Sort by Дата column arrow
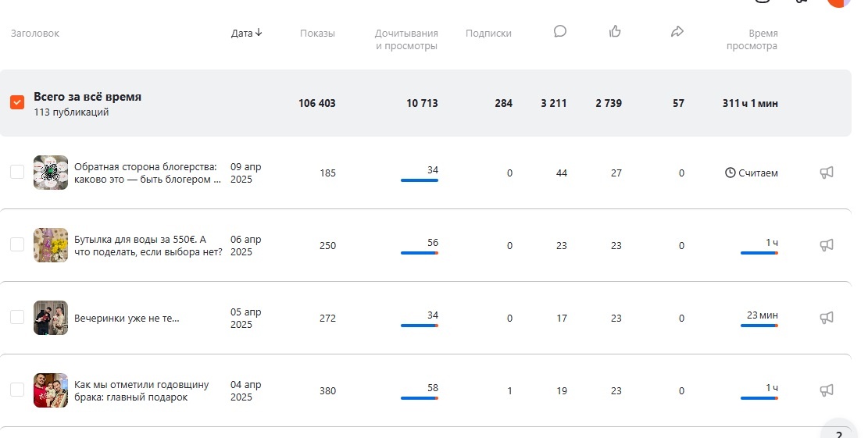Image resolution: width=868 pixels, height=438 pixels. pyautogui.click(x=259, y=33)
